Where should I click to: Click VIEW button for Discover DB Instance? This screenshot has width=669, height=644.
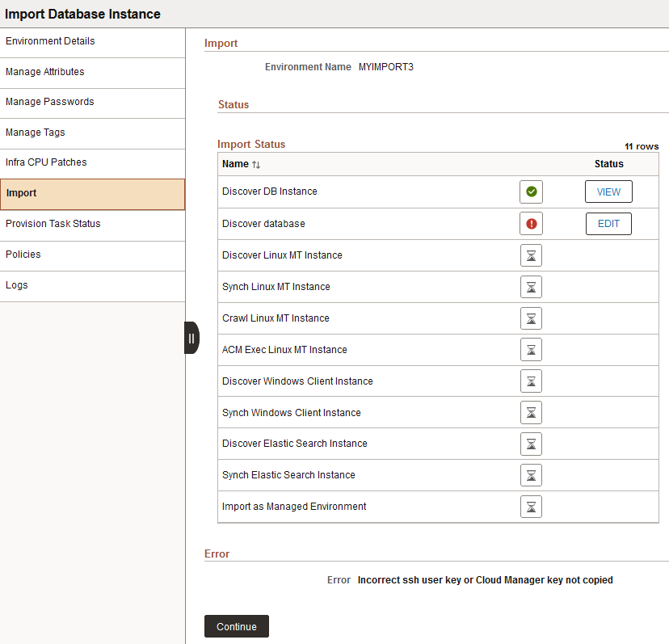click(x=608, y=192)
